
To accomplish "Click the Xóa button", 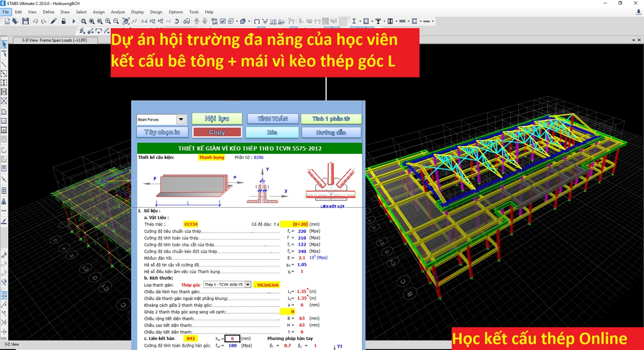I will (272, 133).
